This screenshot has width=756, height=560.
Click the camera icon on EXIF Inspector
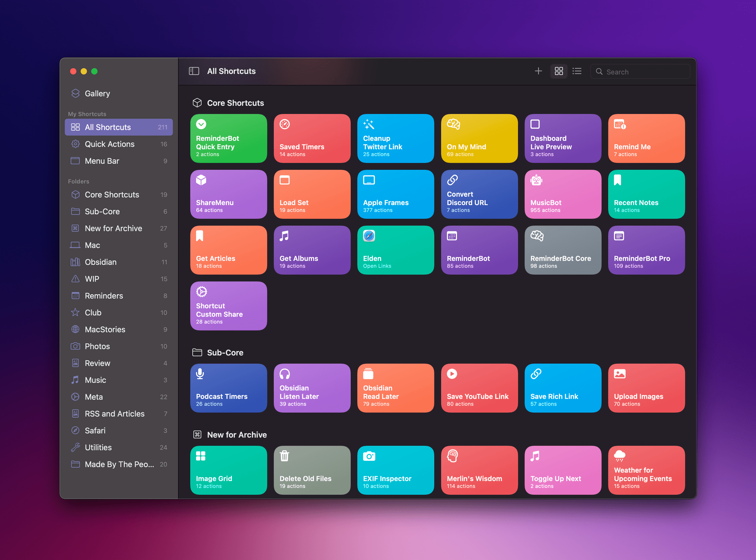[x=369, y=456]
